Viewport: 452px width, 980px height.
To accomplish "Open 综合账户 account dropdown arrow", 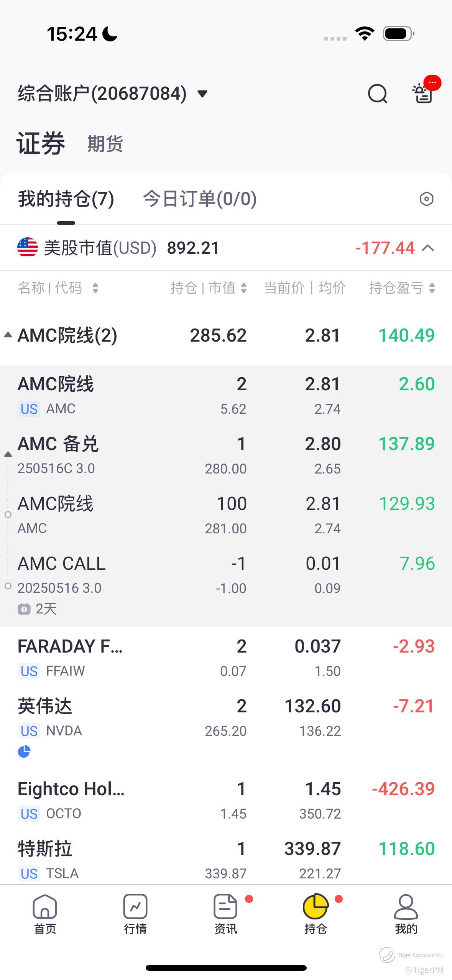I will [202, 94].
